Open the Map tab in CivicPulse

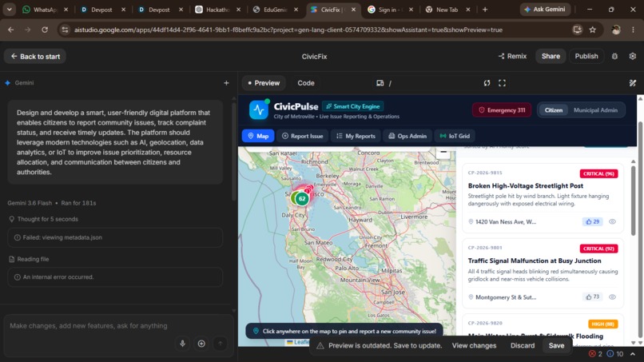258,136
